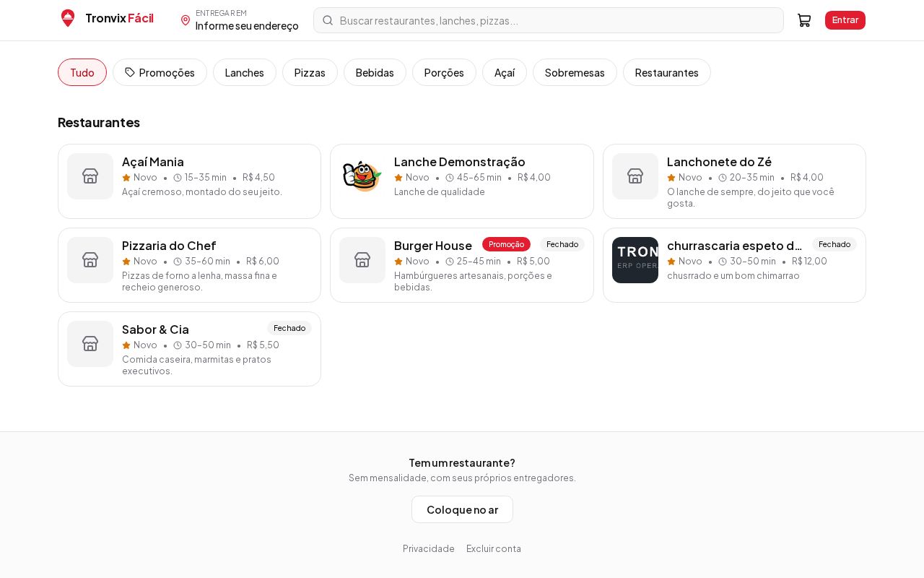The image size is (924, 578).
Task: Click the Coloque no ar button
Action: point(462,509)
